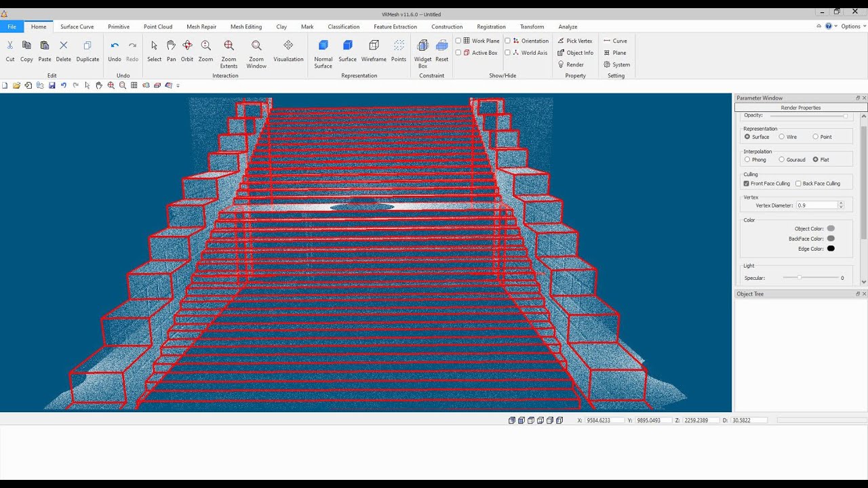This screenshot has height=488, width=868.
Task: Open the Classification tab
Action: click(344, 27)
